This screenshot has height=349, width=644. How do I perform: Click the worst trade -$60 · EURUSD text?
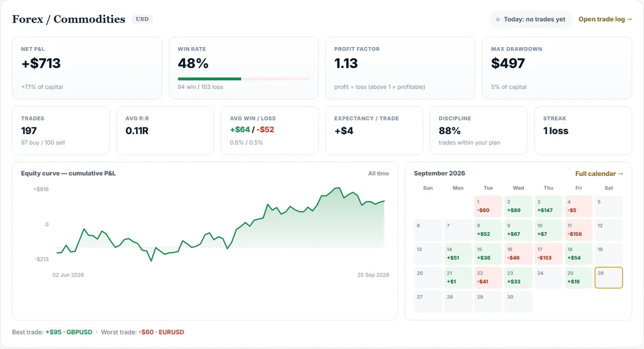(x=161, y=332)
